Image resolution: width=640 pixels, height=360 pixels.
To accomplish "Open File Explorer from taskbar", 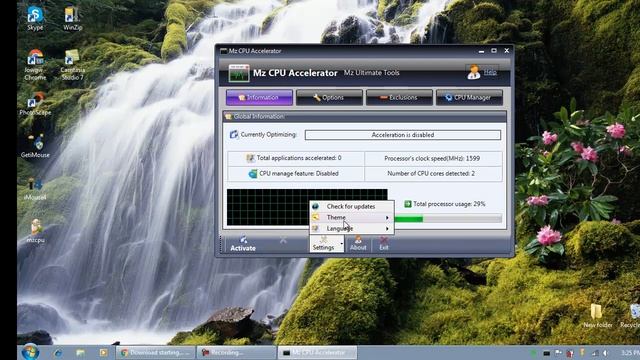I will [80, 353].
